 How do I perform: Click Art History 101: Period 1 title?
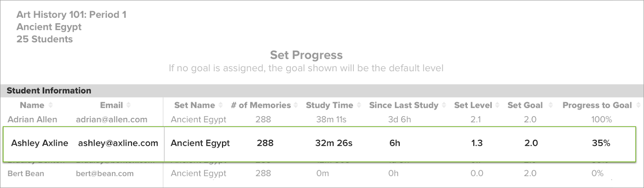(x=71, y=15)
